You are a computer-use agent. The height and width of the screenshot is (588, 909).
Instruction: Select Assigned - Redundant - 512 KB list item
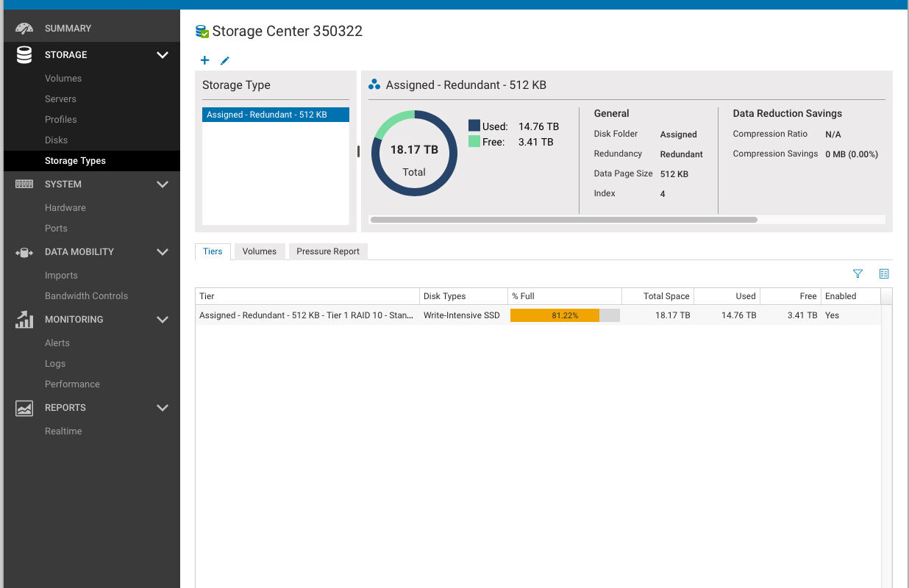coord(276,115)
